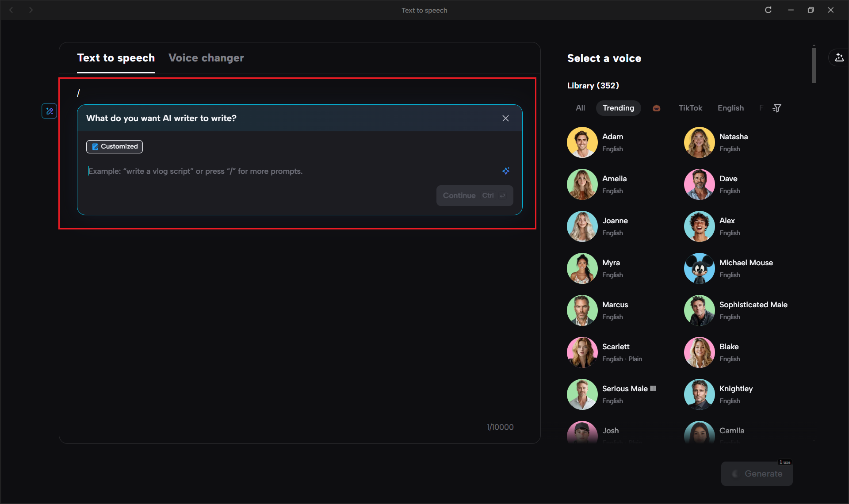The image size is (849, 504).
Task: Open the AI writer pencil icon sidebar
Action: tap(49, 111)
